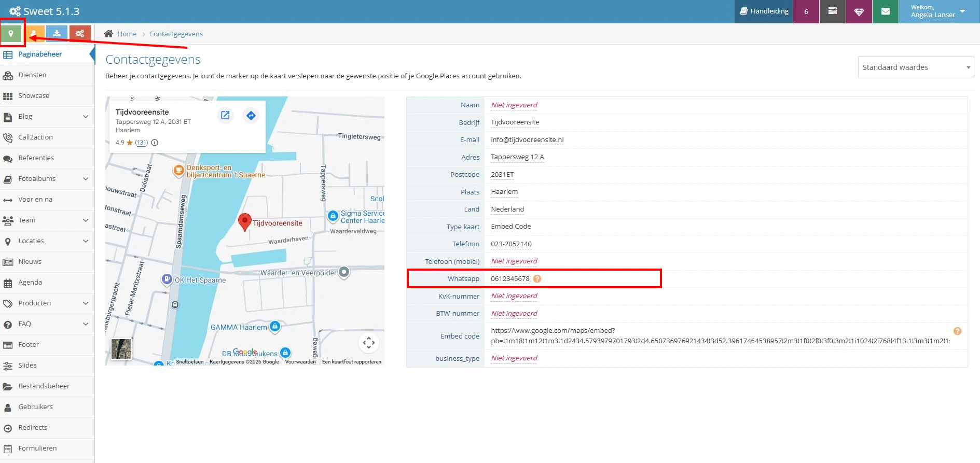Edit the Telefoon value 023-2052140
The height and width of the screenshot is (463, 980).
coord(511,244)
